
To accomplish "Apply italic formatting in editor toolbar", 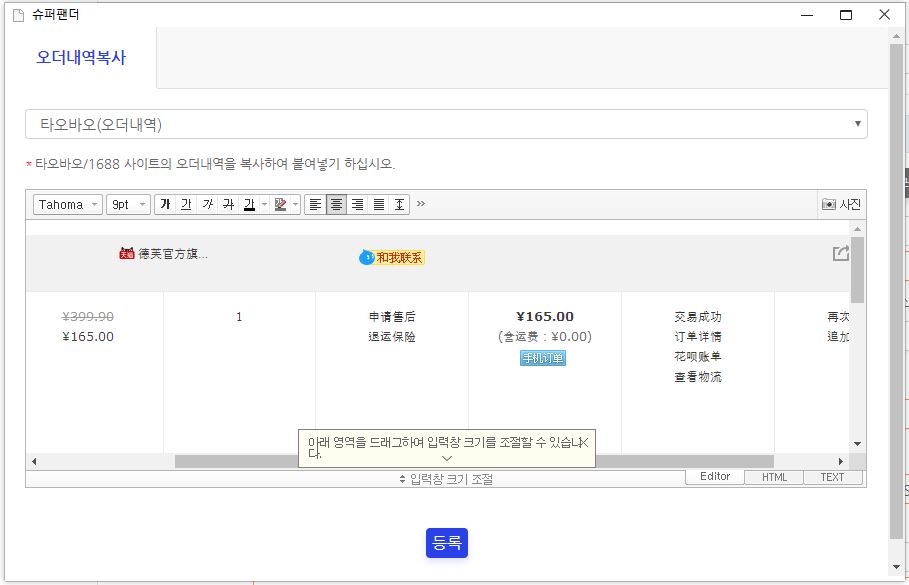I will click(207, 204).
